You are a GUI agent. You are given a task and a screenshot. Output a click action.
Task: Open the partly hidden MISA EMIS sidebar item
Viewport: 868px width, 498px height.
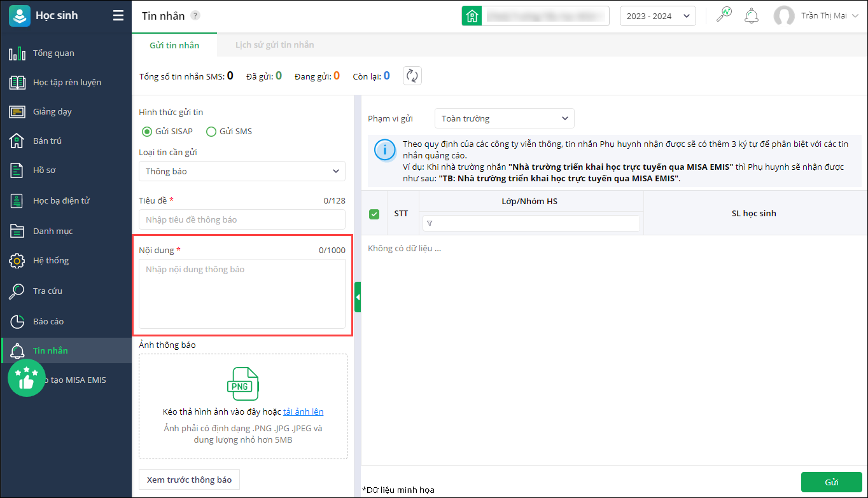point(76,380)
